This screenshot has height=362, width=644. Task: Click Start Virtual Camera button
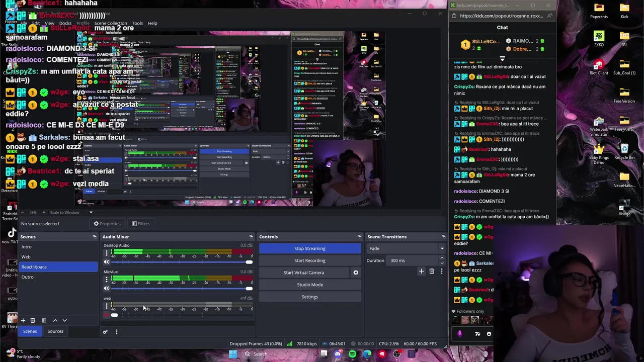[304, 273]
